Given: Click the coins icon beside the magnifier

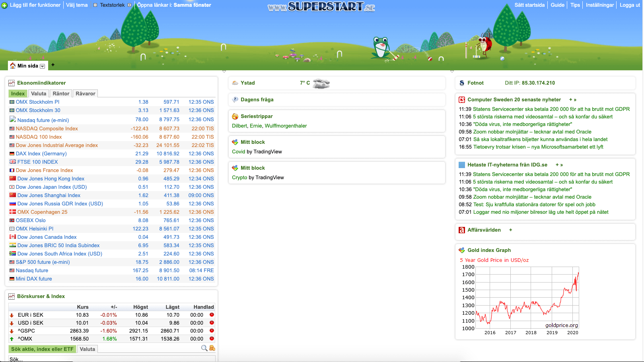Looking at the screenshot, I should [212, 348].
